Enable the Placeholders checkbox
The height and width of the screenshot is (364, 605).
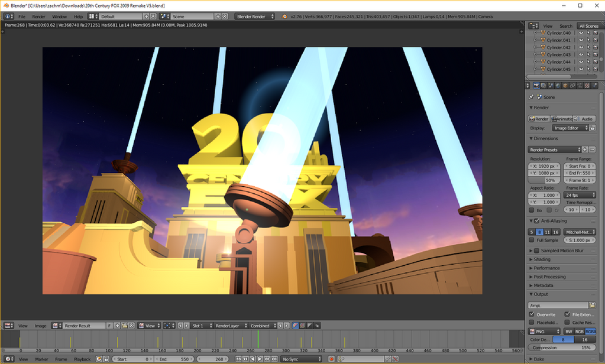(x=532, y=322)
